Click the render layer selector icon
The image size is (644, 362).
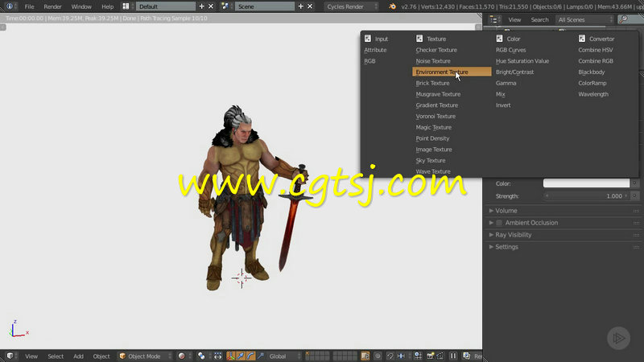tap(466, 356)
